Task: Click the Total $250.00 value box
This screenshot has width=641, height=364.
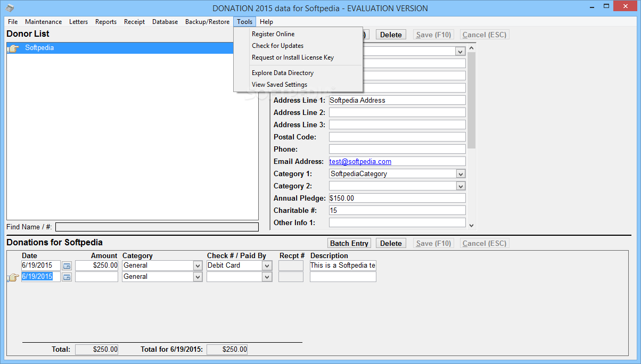Action: click(96, 350)
